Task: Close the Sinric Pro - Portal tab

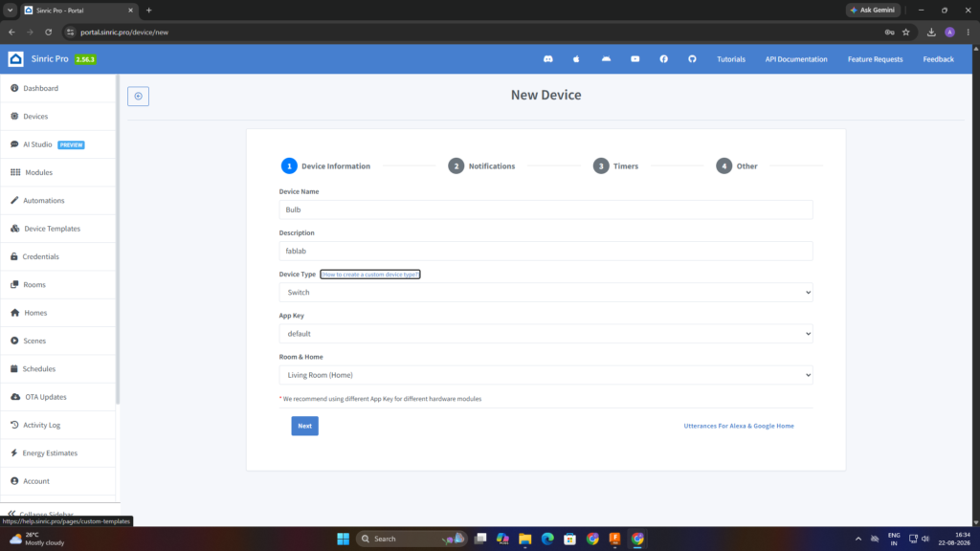Action: coord(130,10)
